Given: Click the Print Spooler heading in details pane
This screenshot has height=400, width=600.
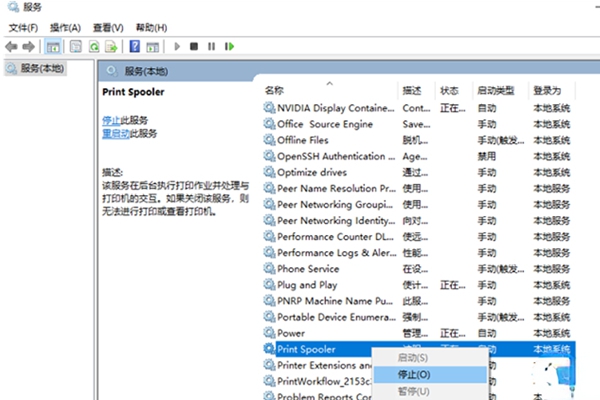Looking at the screenshot, I should click(133, 92).
